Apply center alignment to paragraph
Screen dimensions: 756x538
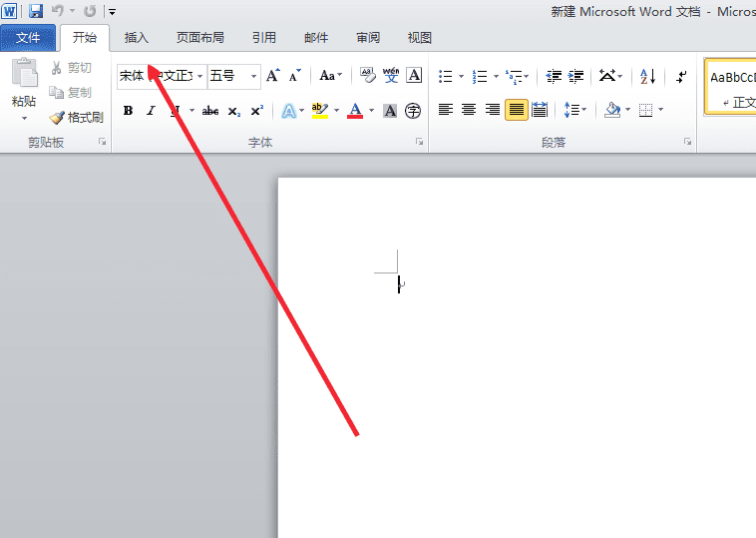[469, 110]
